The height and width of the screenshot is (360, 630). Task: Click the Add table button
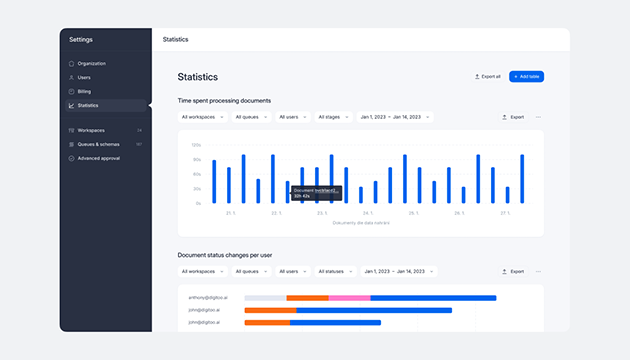[x=526, y=76]
